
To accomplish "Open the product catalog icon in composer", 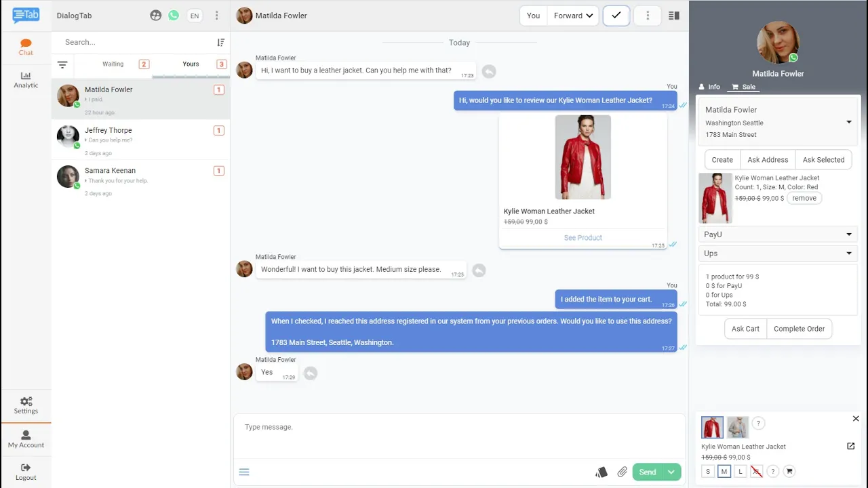I will click(601, 472).
